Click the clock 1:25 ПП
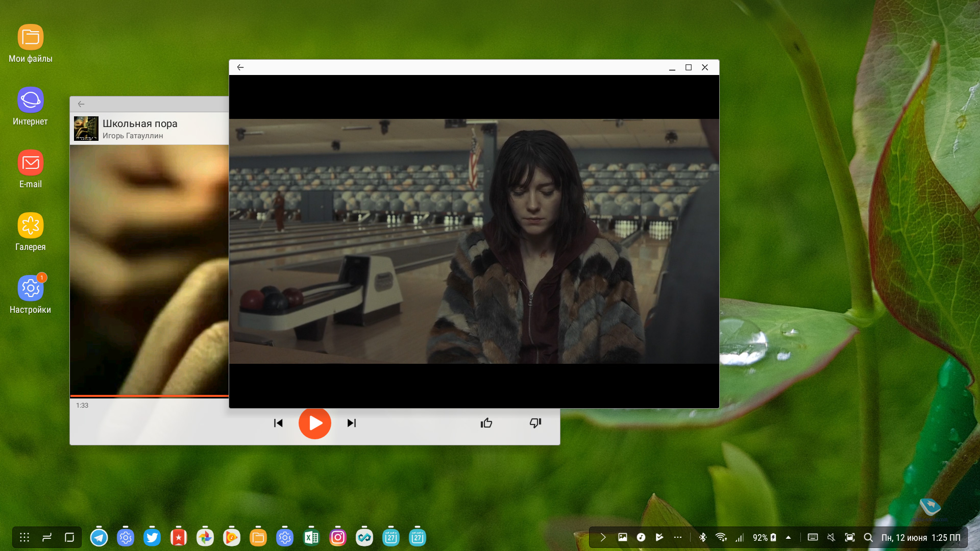Image resolution: width=980 pixels, height=551 pixels. point(946,538)
